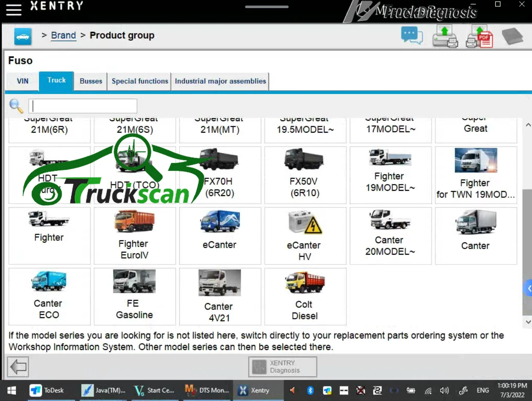This screenshot has width=532, height=401.
Task: Expand the blue side panel arrow
Action: pos(528,288)
